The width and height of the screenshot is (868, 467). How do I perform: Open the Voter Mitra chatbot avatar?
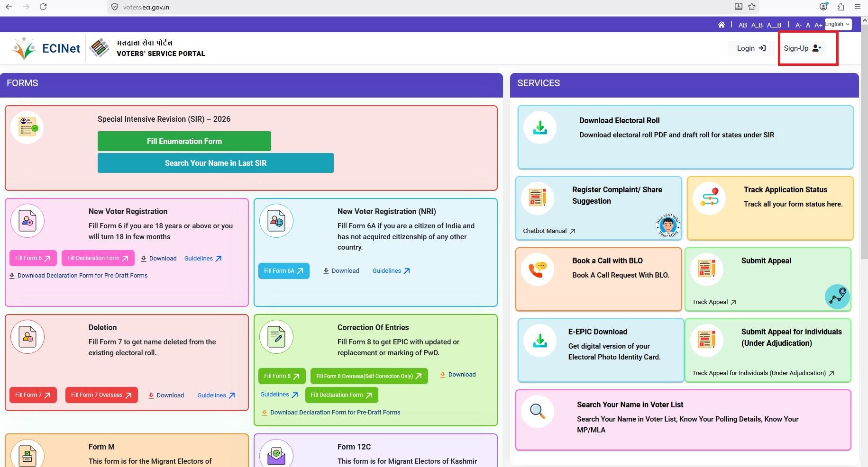click(668, 225)
